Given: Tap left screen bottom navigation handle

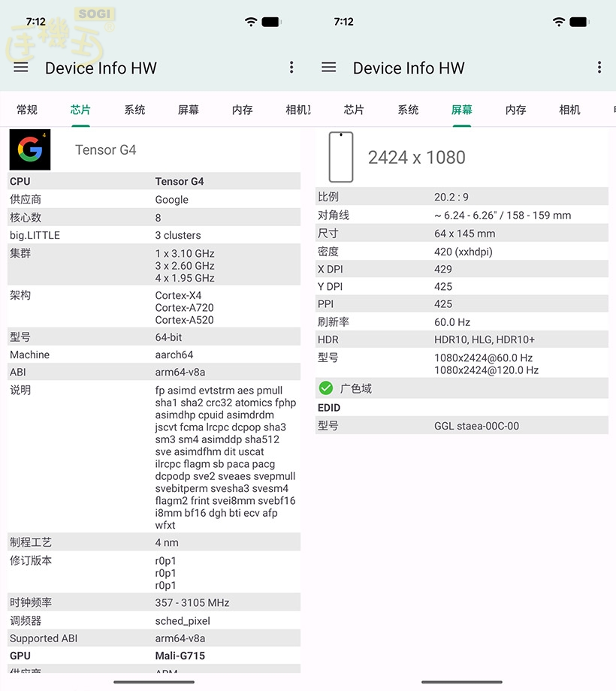Looking at the screenshot, I should (x=154, y=682).
